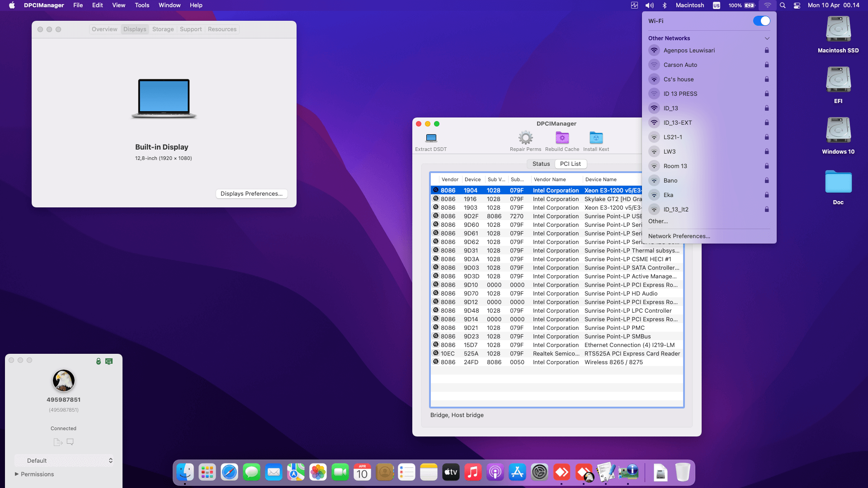Click the Extract DSDT toolbar icon
The image size is (868, 488).
click(x=431, y=138)
